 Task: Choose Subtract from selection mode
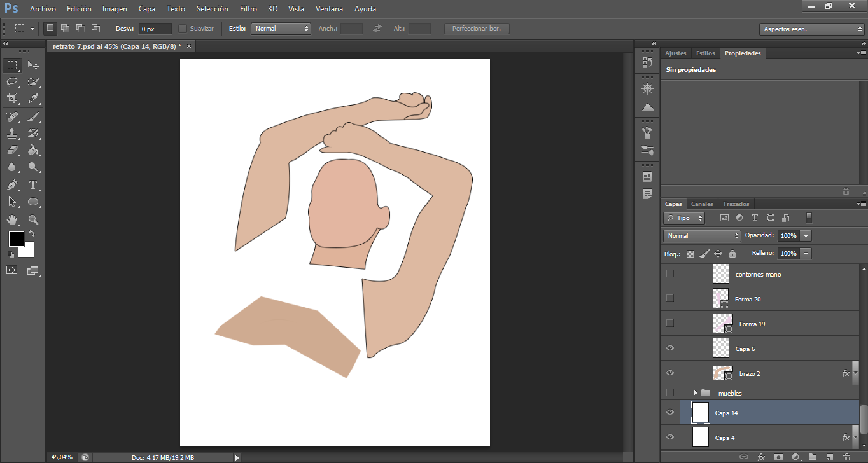[80, 29]
